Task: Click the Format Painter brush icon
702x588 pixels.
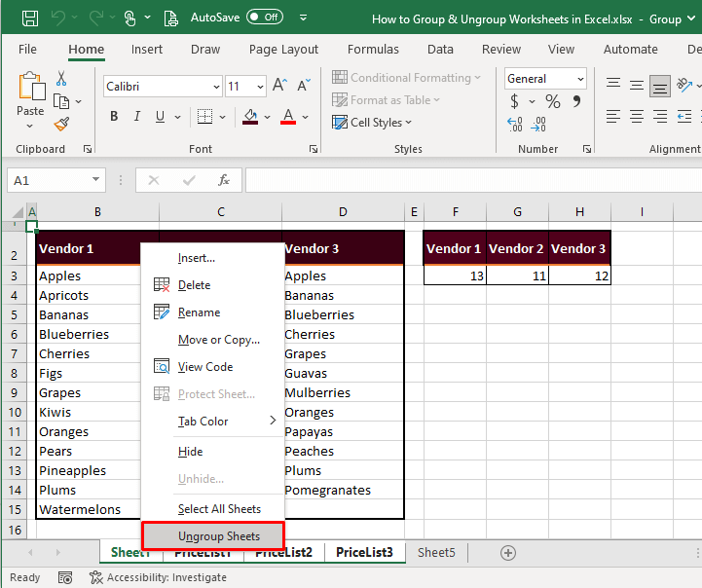Action: coord(61,124)
